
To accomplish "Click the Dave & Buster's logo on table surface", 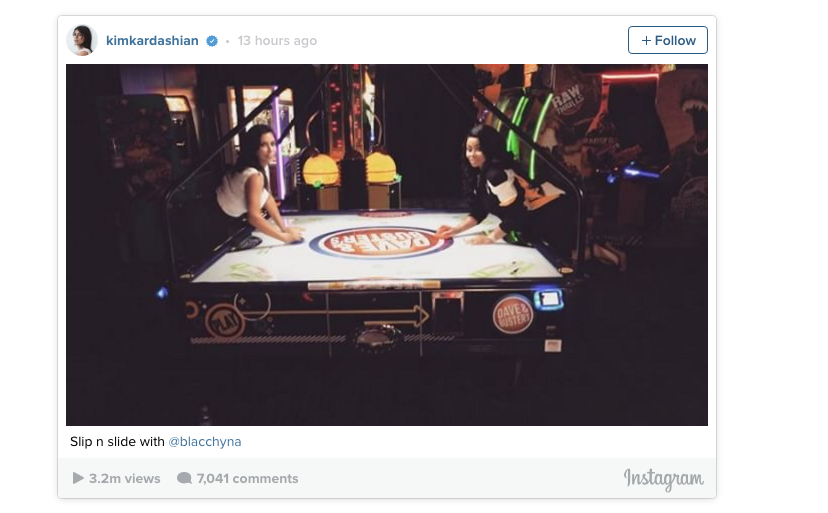I will 382,244.
